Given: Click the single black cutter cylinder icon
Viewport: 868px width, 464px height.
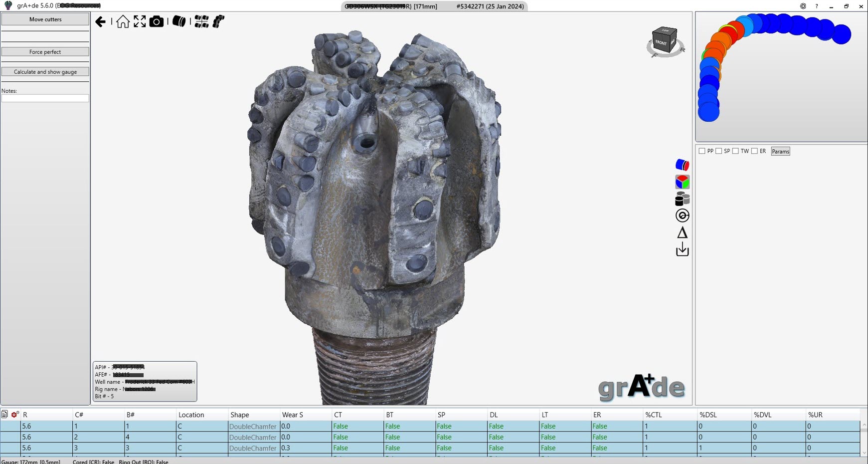Looking at the screenshot, I should pyautogui.click(x=179, y=21).
